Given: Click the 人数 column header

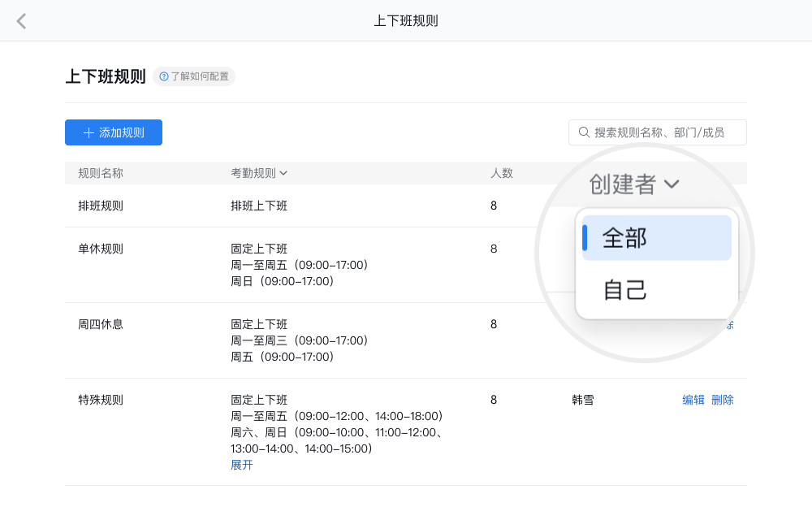Looking at the screenshot, I should pyautogui.click(x=502, y=173).
